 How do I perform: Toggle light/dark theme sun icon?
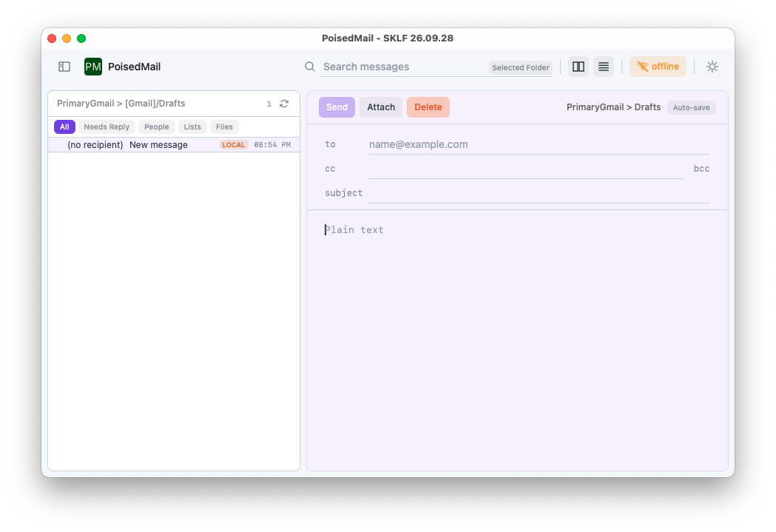pos(712,67)
